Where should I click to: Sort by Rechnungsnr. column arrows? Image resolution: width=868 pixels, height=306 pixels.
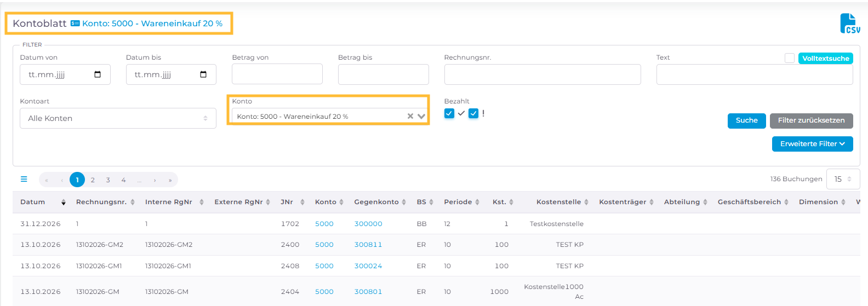tap(133, 202)
